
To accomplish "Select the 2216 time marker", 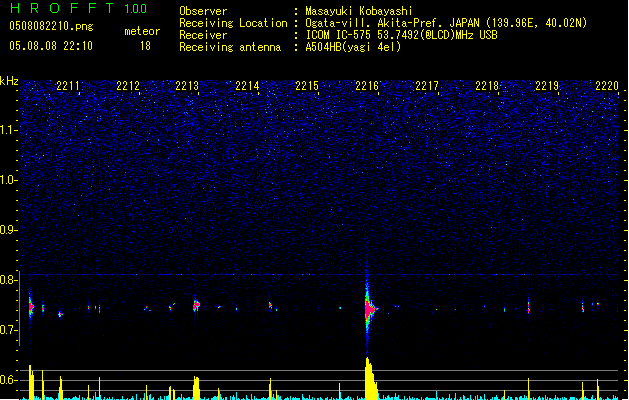I will pos(367,87).
